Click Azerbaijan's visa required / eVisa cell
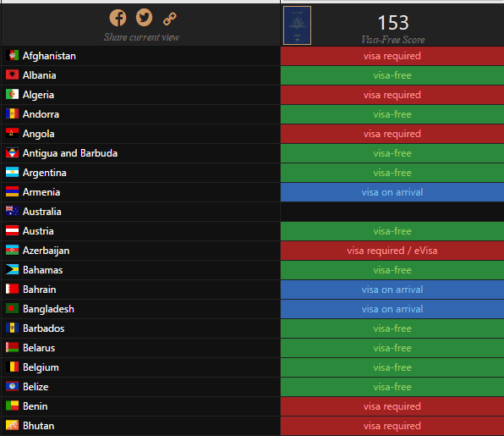Image resolution: width=504 pixels, height=436 pixels. coord(392,251)
